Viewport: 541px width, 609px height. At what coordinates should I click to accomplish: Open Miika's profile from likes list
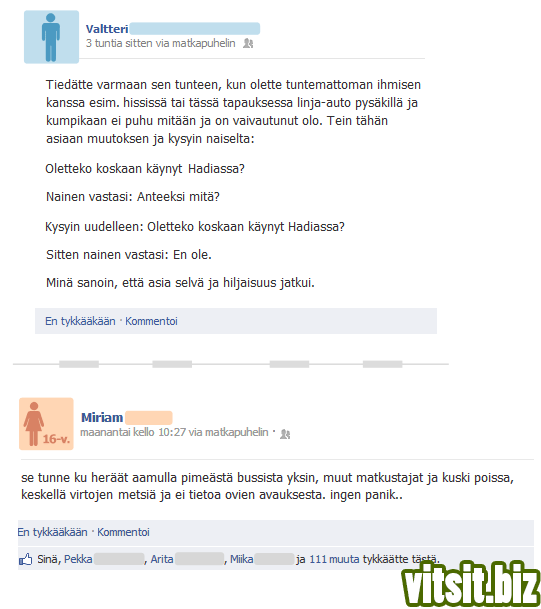242,559
